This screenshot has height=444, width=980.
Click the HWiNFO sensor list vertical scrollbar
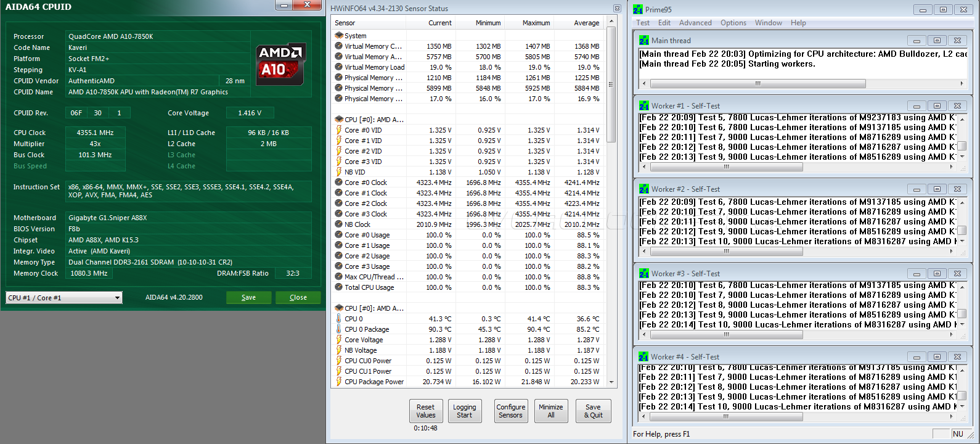pyautogui.click(x=611, y=201)
